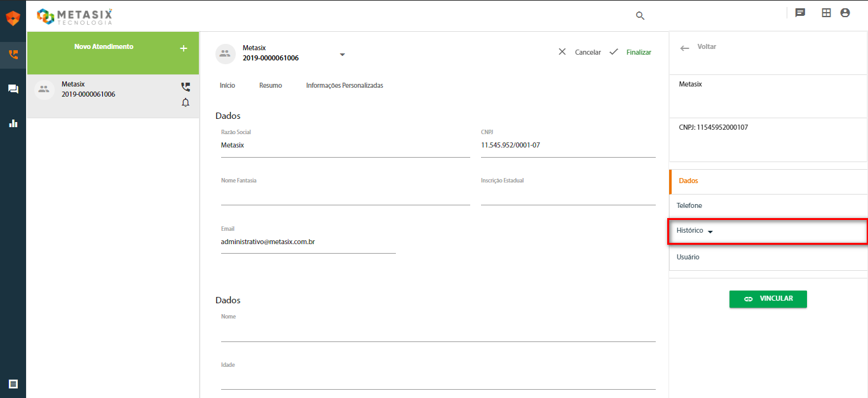Screen dimensions: 868x398
Task: Switch to the Resumo tab
Action: point(271,85)
